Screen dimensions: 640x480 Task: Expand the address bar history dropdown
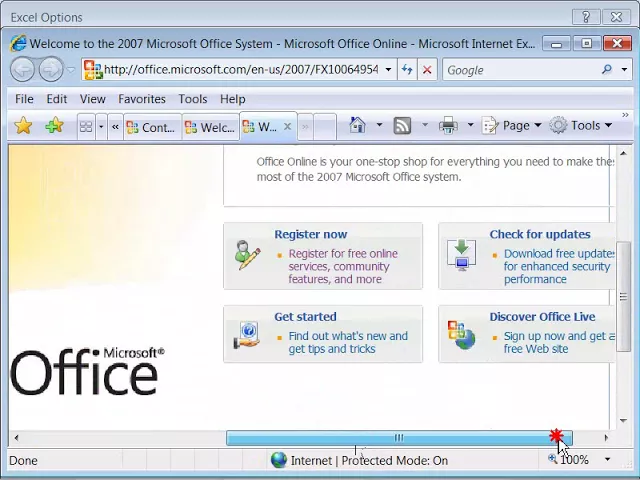tap(389, 70)
